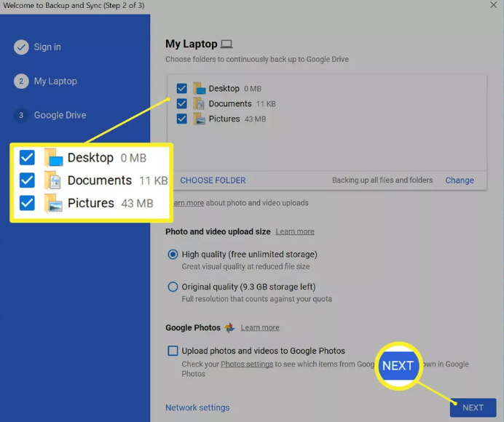504x422 pixels.
Task: Click 'Full resolution that counts against your quota'
Action: (256, 299)
